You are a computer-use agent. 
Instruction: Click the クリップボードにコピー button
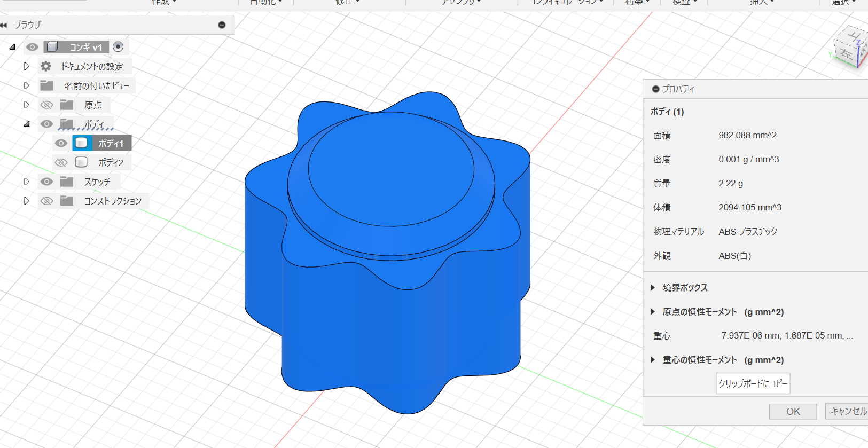click(753, 383)
